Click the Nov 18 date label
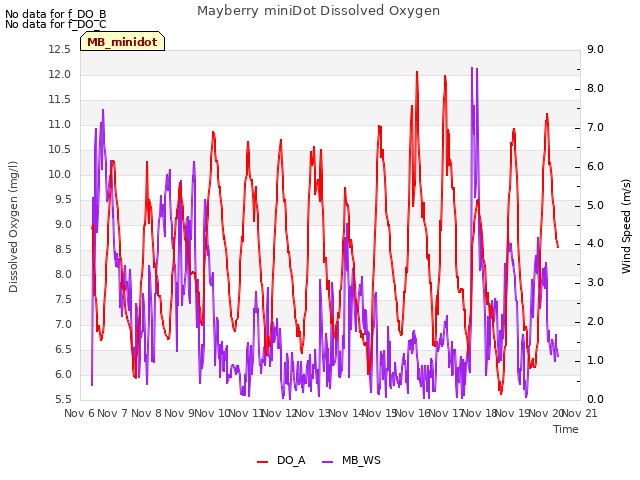The width and height of the screenshot is (640, 480). click(x=479, y=413)
